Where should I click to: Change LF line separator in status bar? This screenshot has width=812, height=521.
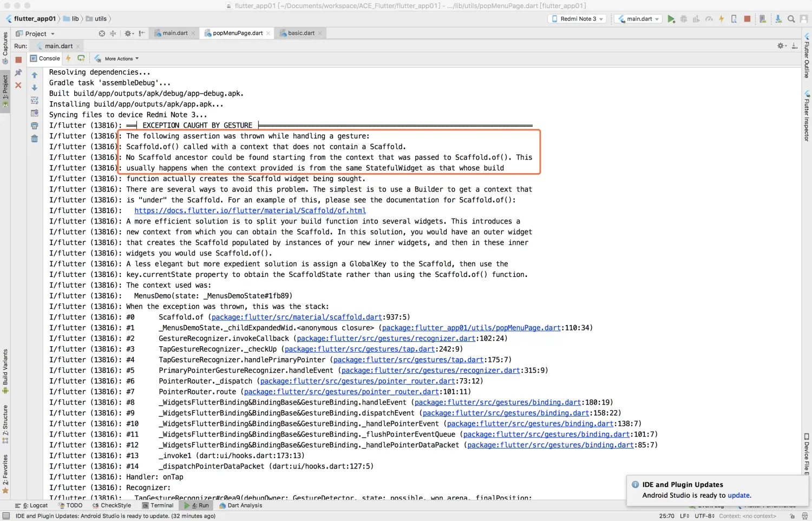(x=685, y=516)
